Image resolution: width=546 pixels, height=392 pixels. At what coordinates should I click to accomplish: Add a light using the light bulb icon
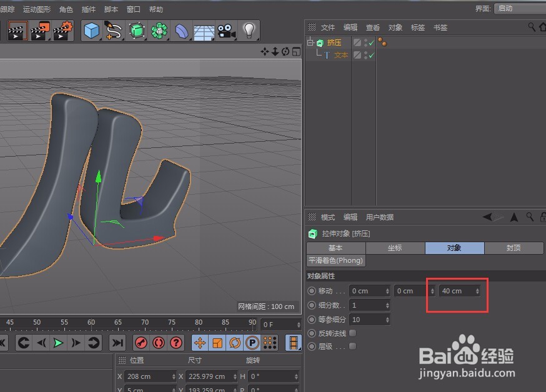pos(249,31)
